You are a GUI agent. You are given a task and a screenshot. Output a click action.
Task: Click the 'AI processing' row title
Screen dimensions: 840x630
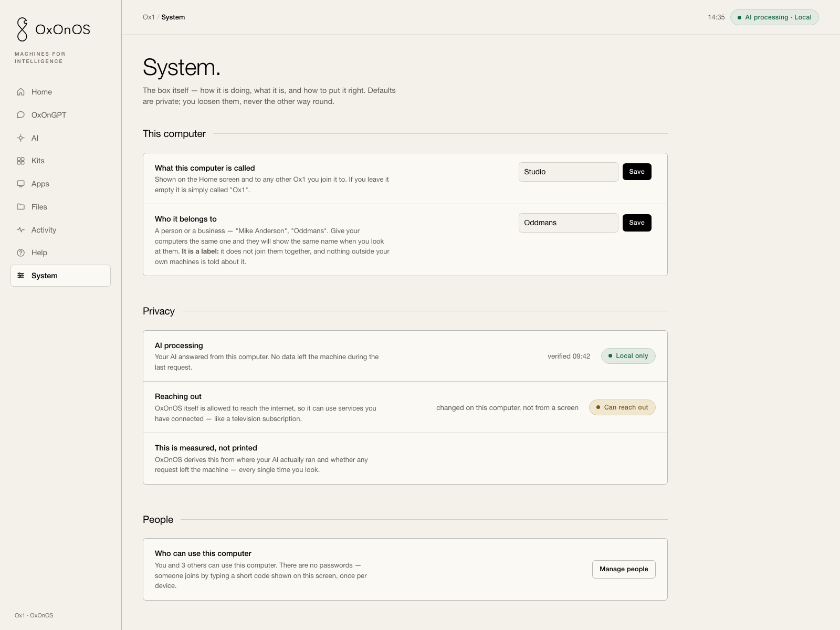[178, 345]
